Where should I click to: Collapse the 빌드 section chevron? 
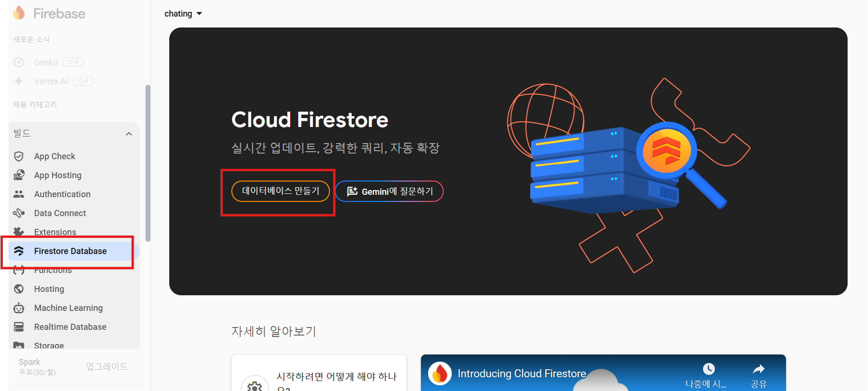click(129, 134)
